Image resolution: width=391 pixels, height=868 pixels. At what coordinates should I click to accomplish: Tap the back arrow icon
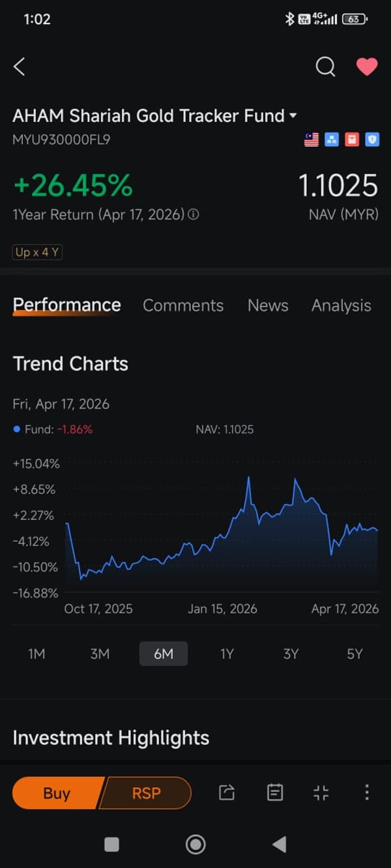tap(20, 66)
